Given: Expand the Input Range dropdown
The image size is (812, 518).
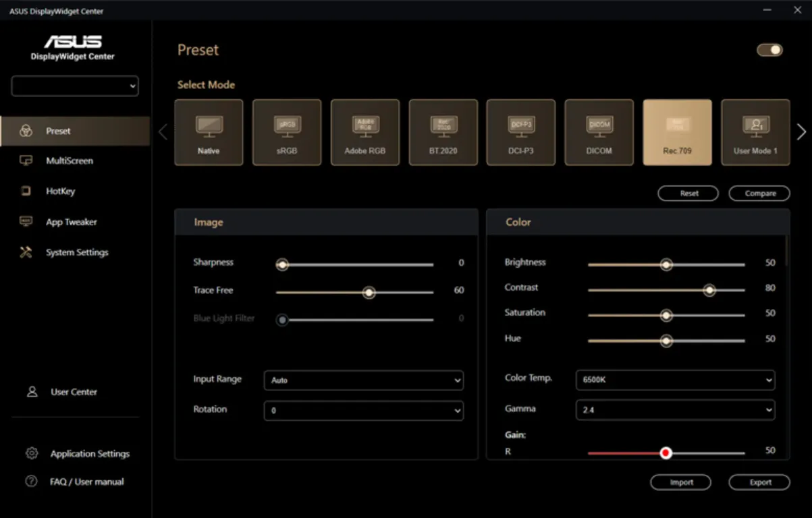Looking at the screenshot, I should click(363, 380).
